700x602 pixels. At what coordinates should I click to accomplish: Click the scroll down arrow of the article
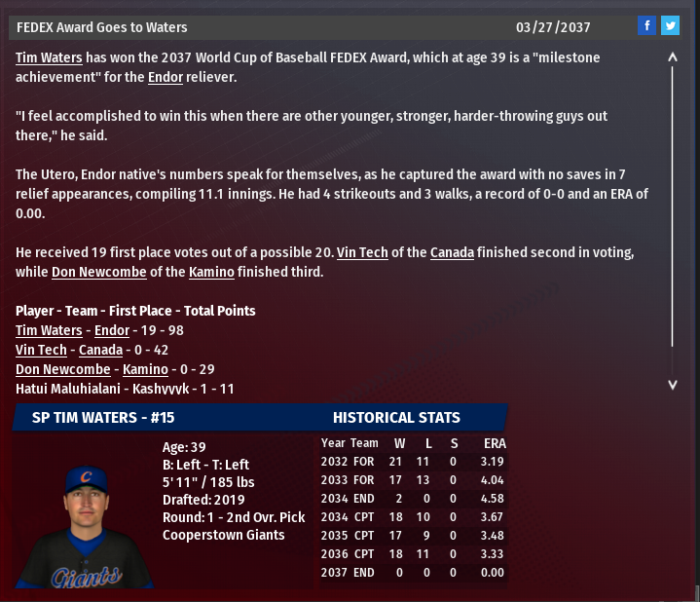tap(673, 385)
